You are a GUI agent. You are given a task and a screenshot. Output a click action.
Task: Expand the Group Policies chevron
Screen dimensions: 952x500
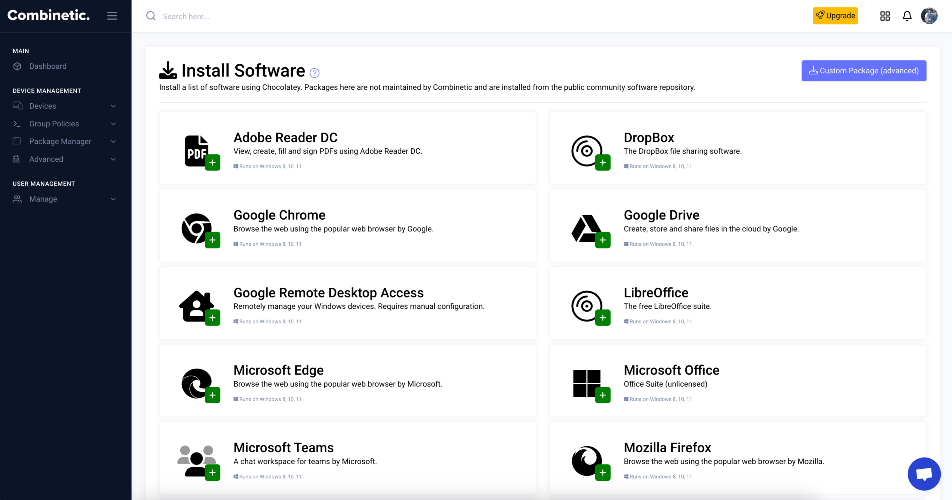point(113,124)
